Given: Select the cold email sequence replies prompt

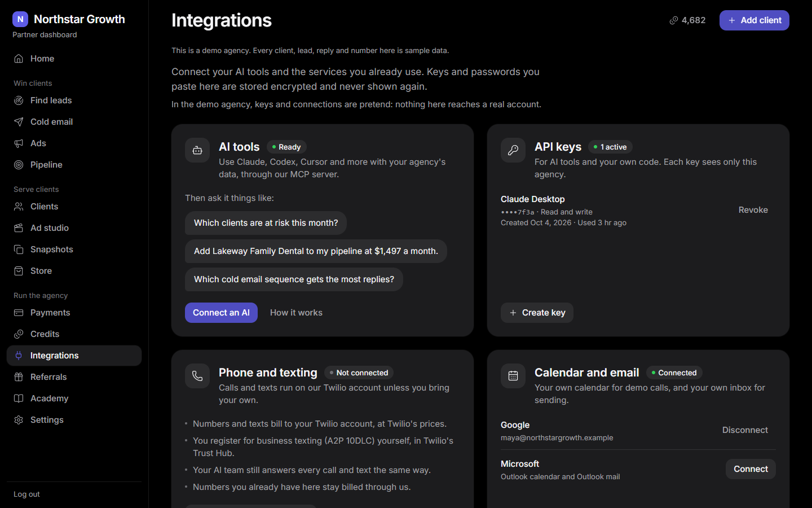Looking at the screenshot, I should 294,279.
